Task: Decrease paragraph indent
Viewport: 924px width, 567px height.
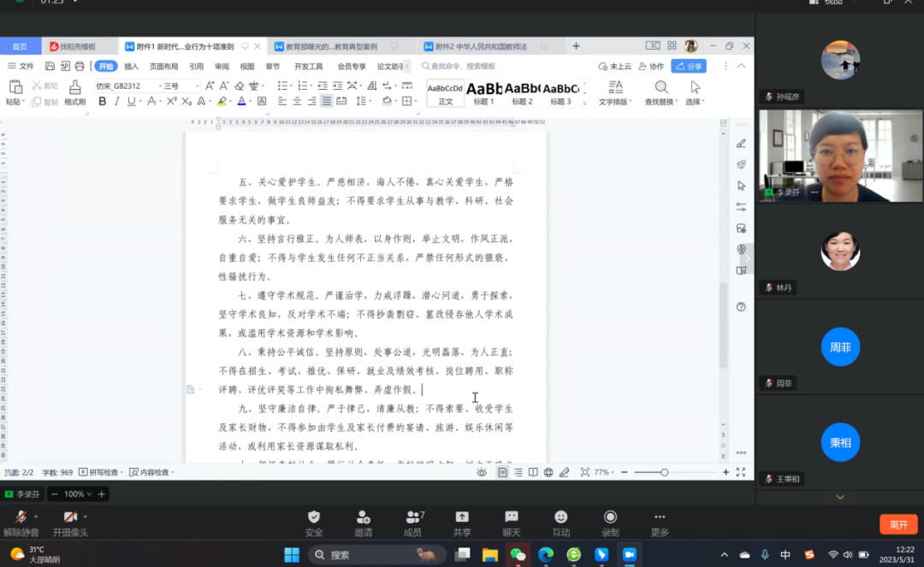Action: (x=323, y=86)
